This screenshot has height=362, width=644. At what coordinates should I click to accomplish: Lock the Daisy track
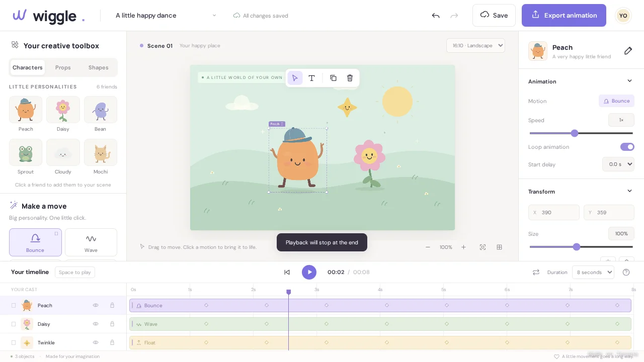tap(112, 324)
